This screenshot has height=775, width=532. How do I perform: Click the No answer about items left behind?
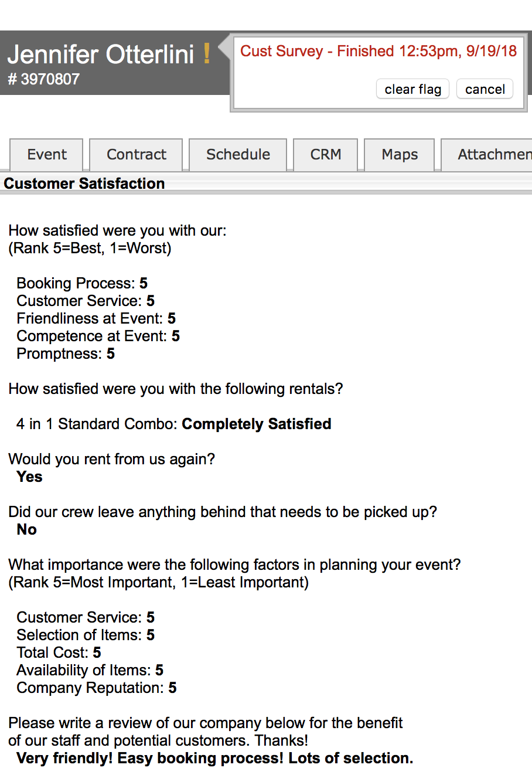click(x=27, y=529)
